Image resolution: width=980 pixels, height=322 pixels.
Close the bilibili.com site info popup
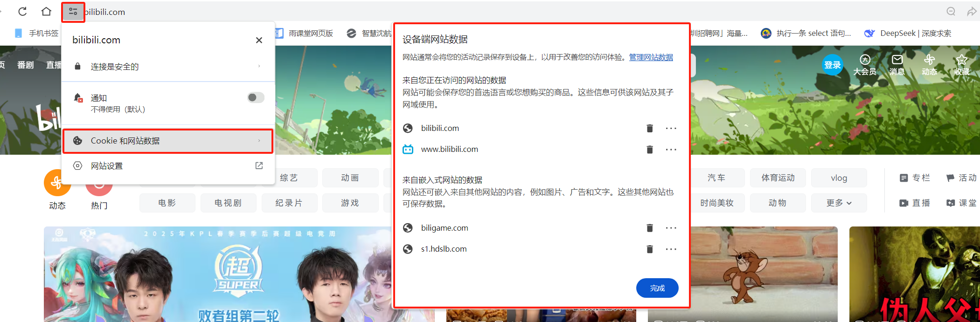click(259, 40)
